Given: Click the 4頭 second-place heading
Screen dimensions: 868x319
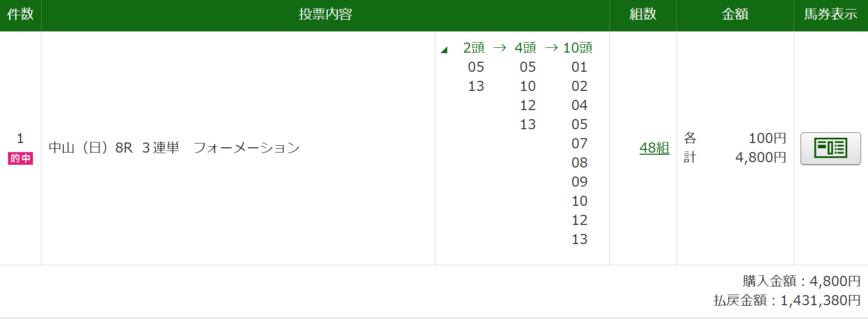Looking at the screenshot, I should click(x=525, y=48).
